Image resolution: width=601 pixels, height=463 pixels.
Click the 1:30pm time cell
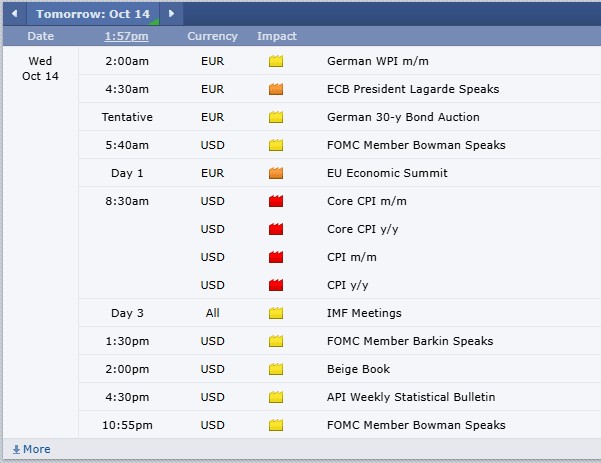[x=127, y=341]
